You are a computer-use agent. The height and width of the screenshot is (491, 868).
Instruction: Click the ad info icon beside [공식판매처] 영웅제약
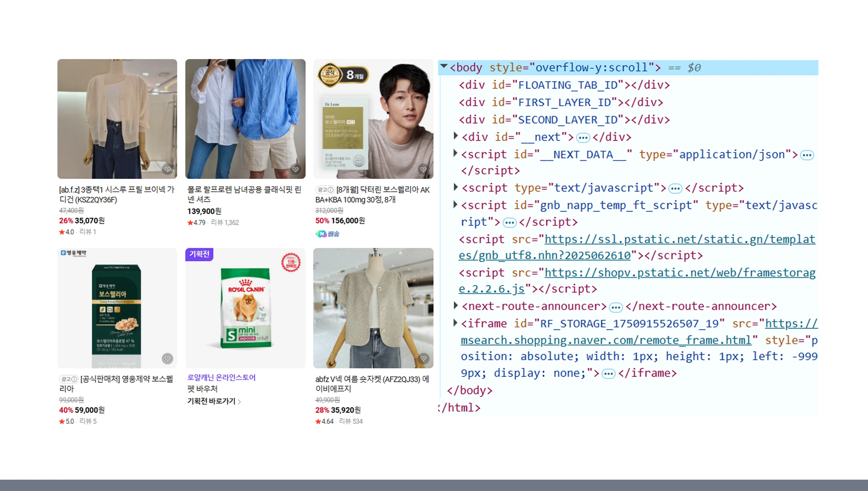(x=74, y=379)
